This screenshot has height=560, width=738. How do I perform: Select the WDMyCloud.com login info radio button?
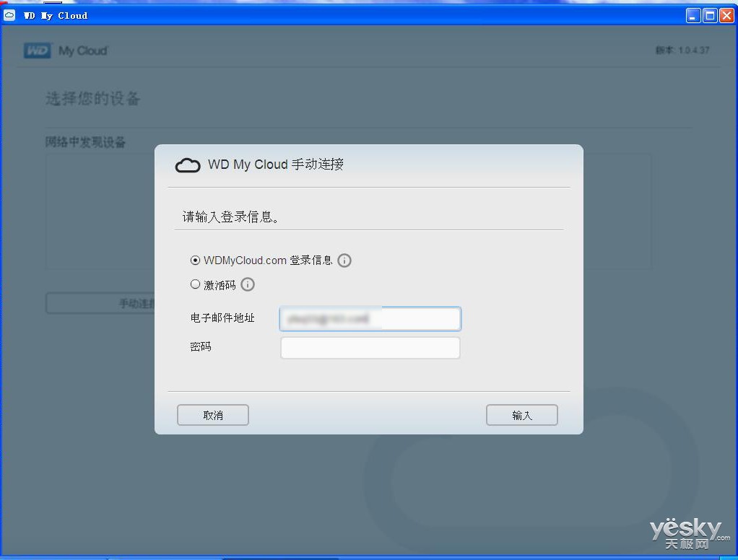pyautogui.click(x=195, y=260)
